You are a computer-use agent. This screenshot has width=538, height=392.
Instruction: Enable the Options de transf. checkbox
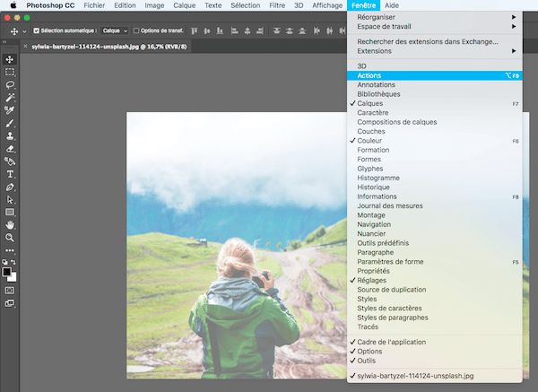tap(134, 30)
